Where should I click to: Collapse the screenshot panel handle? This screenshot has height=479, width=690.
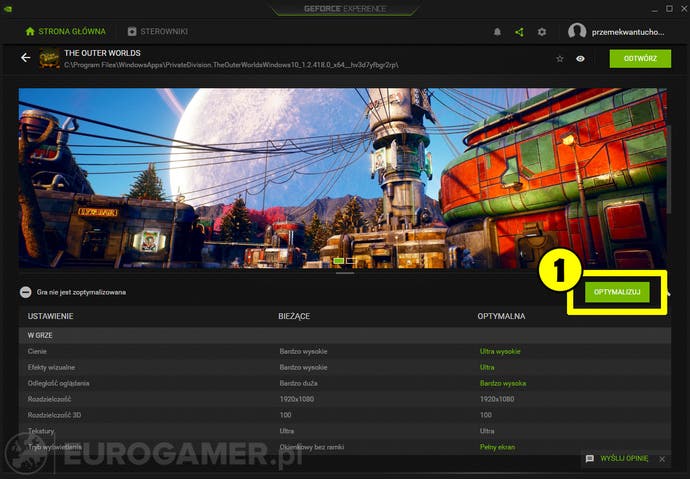coord(345,273)
